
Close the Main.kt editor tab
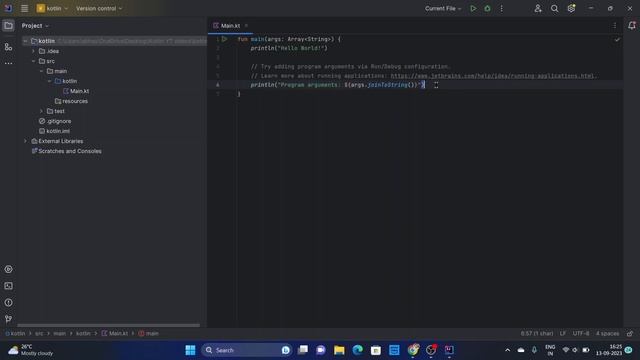tap(246, 26)
